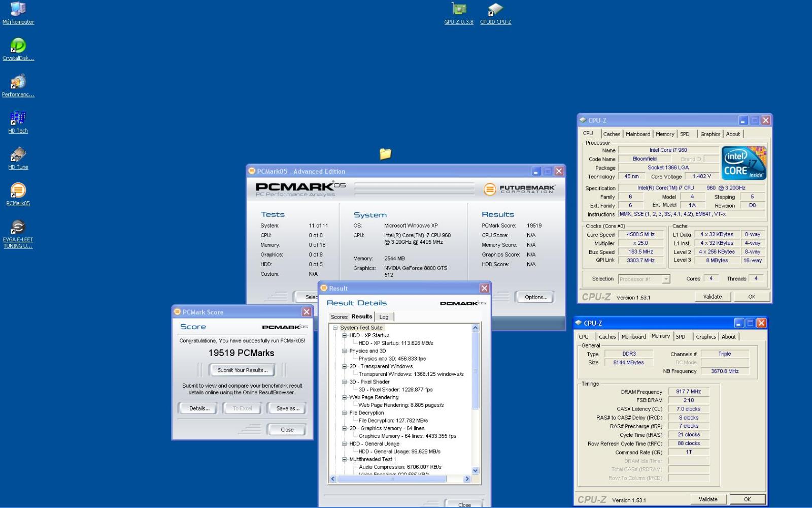
Task: Open PCMark05 desktop shortcut
Action: 18,194
